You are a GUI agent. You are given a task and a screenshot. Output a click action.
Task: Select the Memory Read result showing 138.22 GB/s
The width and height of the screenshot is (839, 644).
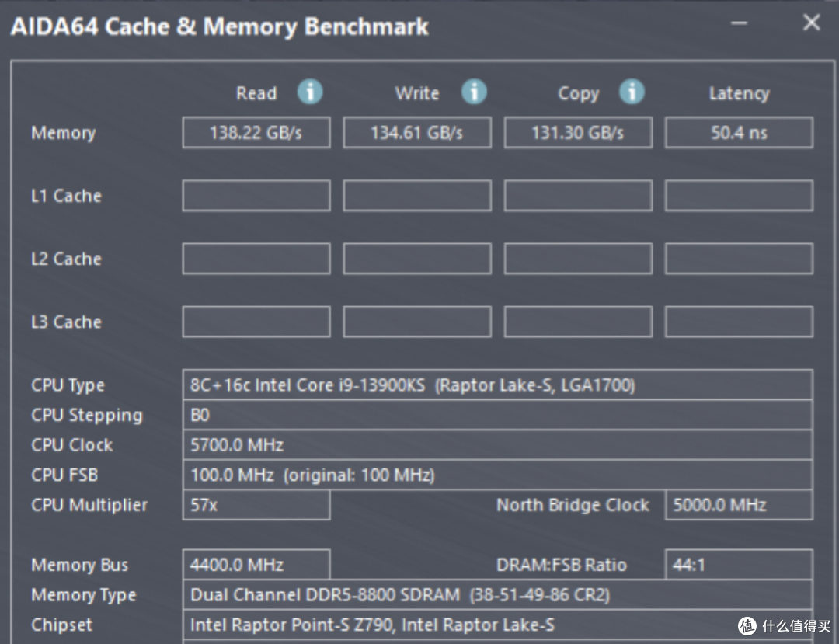(256, 132)
